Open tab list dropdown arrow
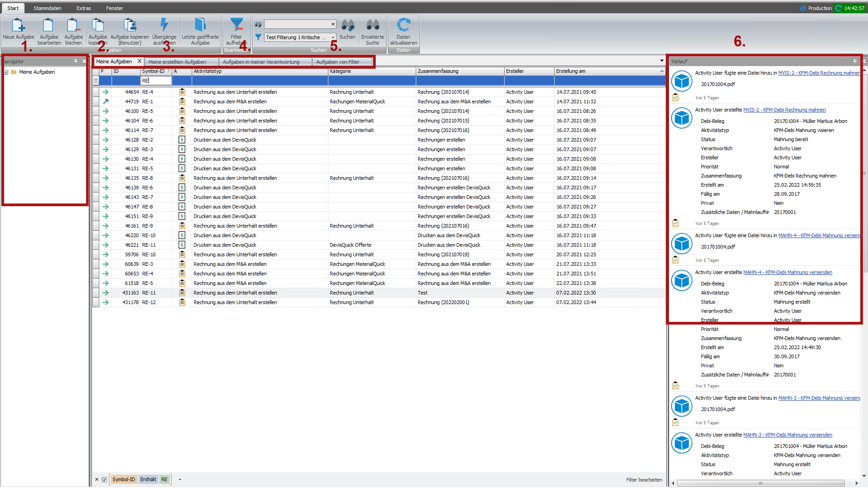The width and height of the screenshot is (868, 488). click(x=662, y=61)
